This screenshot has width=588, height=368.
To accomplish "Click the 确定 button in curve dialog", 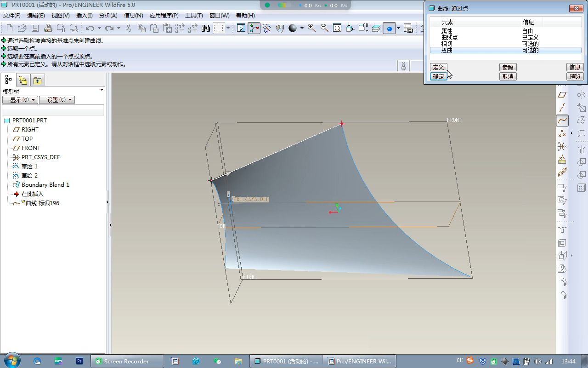I will pos(439,76).
